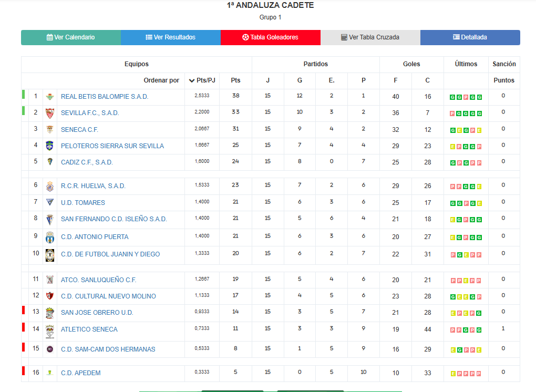
Task: Open SENECA C.F. team link
Action: click(x=80, y=130)
